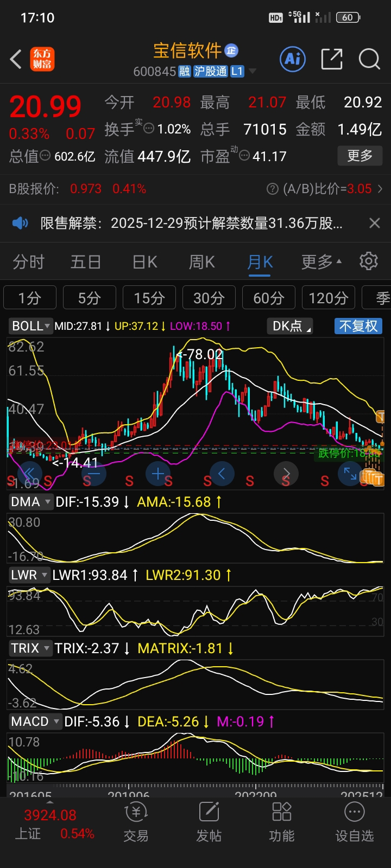Open the MACD indicator dropdown
The width and height of the screenshot is (391, 868).
(x=35, y=722)
